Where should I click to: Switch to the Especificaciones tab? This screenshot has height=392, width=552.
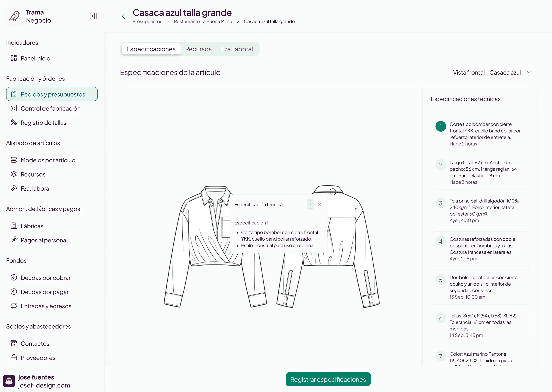151,49
